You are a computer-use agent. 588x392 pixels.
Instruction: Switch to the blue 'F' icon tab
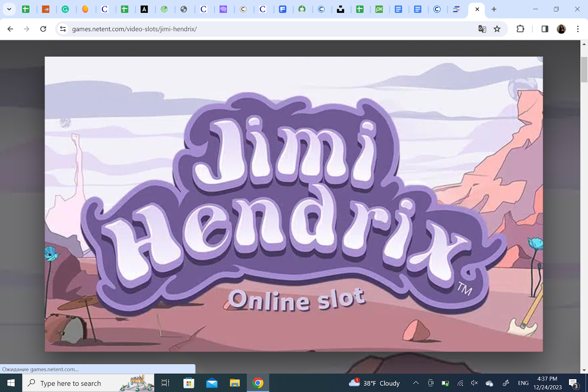283,9
